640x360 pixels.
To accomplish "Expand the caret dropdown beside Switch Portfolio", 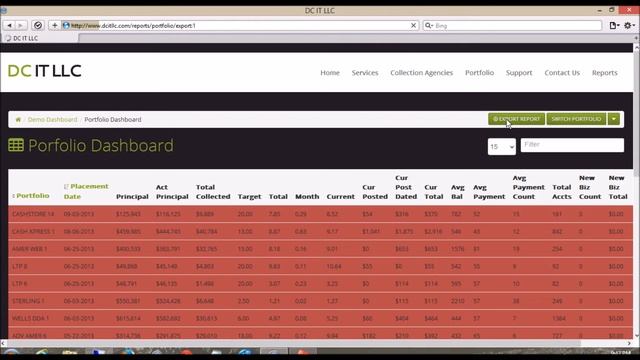I will tap(613, 119).
